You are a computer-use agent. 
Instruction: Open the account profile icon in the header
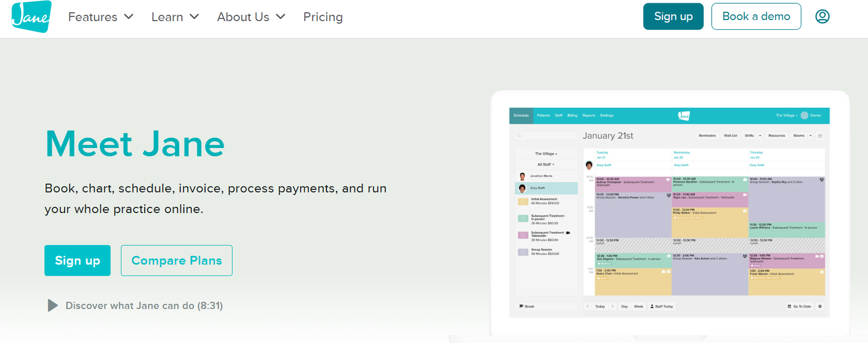tap(822, 16)
